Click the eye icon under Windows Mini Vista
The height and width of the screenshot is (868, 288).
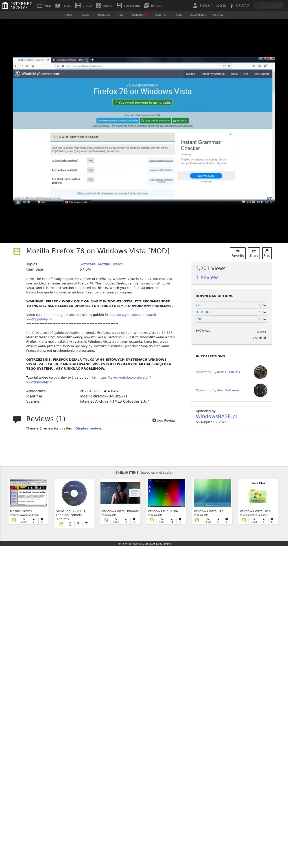tap(161, 519)
